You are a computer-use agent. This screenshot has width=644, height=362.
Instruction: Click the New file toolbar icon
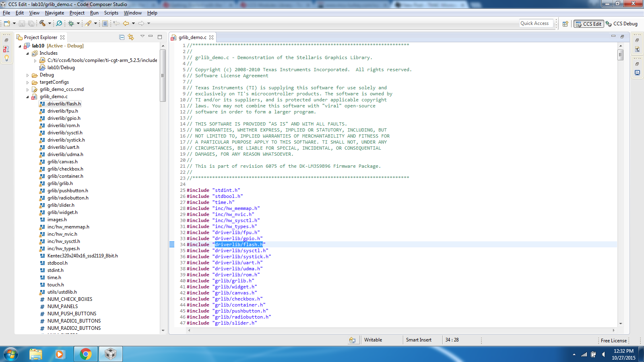point(7,23)
